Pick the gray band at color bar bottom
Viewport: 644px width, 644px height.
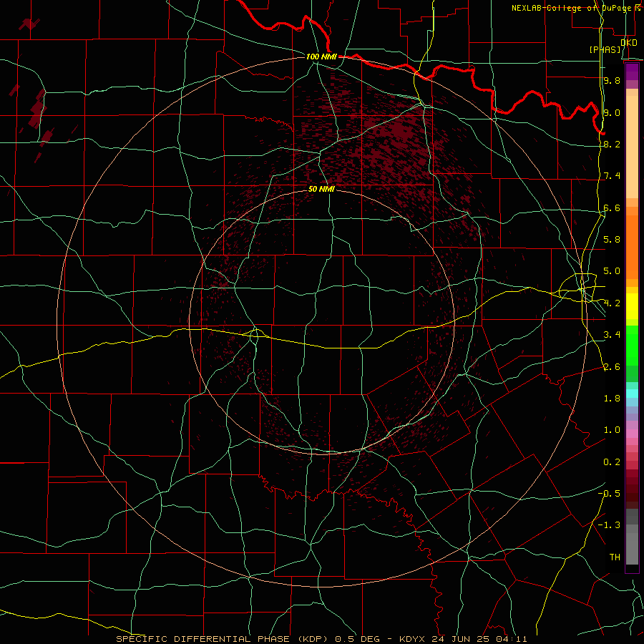pyautogui.click(x=632, y=548)
